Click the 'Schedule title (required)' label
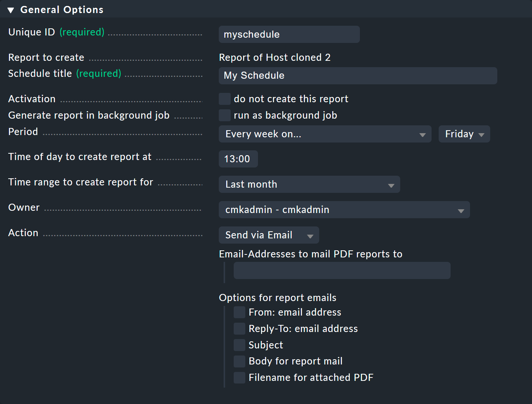The width and height of the screenshot is (532, 404). tap(40, 73)
